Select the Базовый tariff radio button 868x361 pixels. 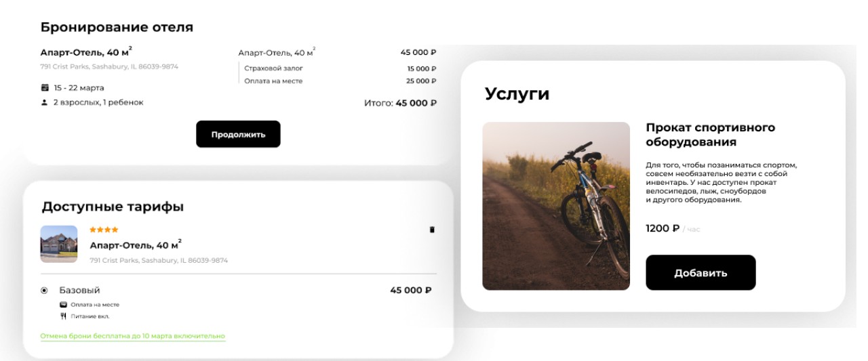[45, 291]
